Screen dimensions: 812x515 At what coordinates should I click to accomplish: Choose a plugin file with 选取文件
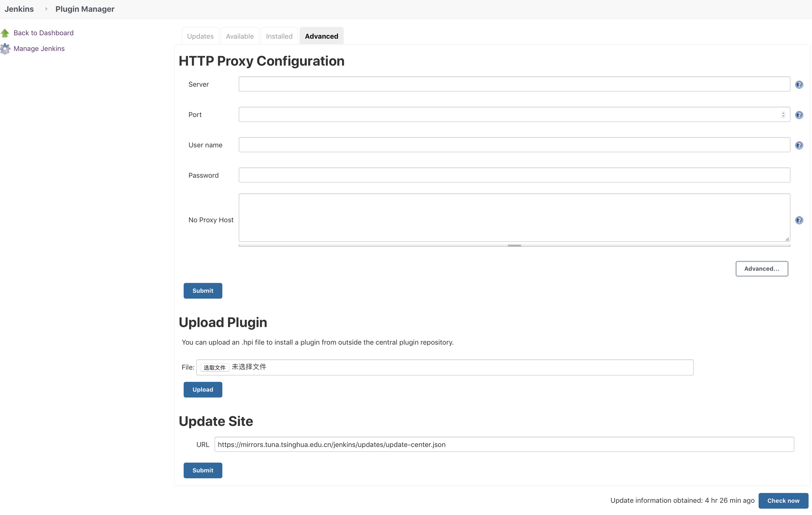click(215, 367)
